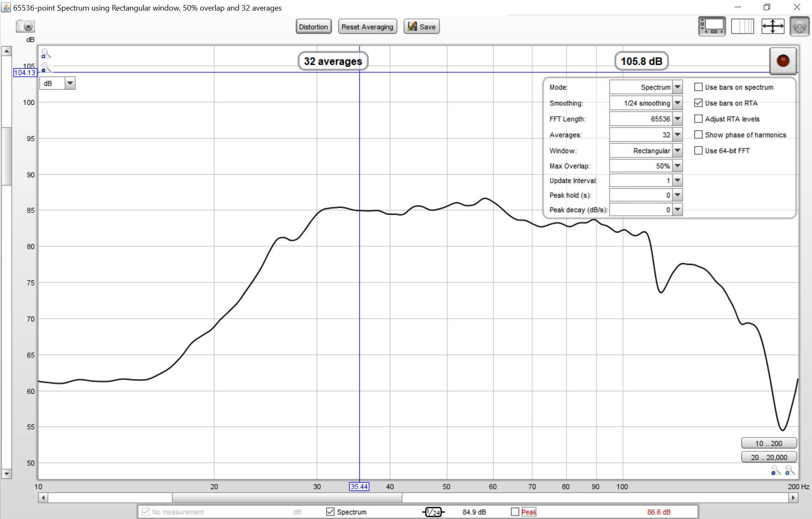Click the 104.13 level cursor label

(x=25, y=73)
